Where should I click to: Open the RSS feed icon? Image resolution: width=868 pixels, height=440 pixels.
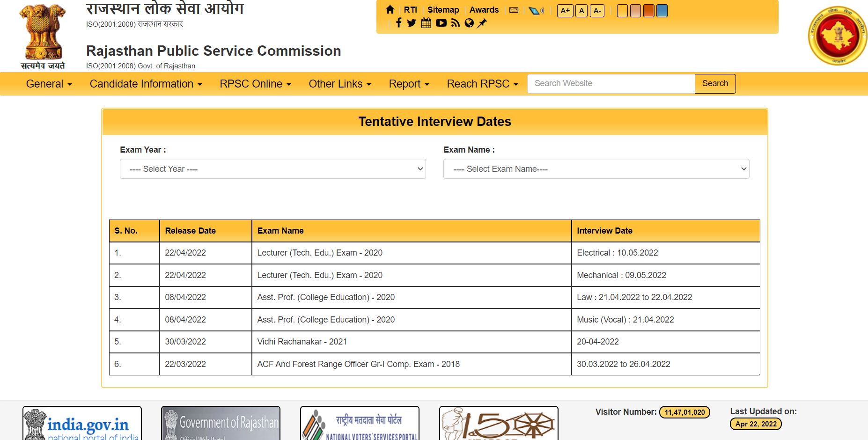click(456, 23)
